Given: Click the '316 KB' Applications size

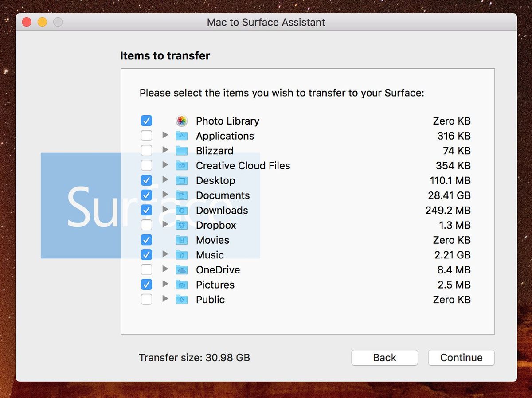Looking at the screenshot, I should click(454, 136).
